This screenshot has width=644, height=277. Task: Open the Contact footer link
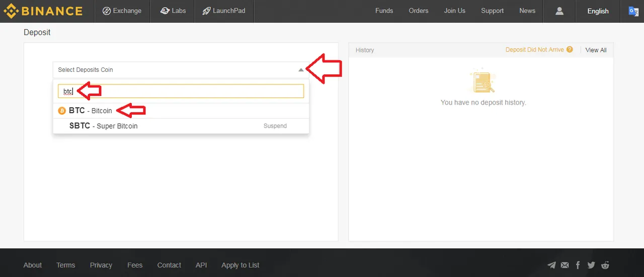pyautogui.click(x=169, y=265)
